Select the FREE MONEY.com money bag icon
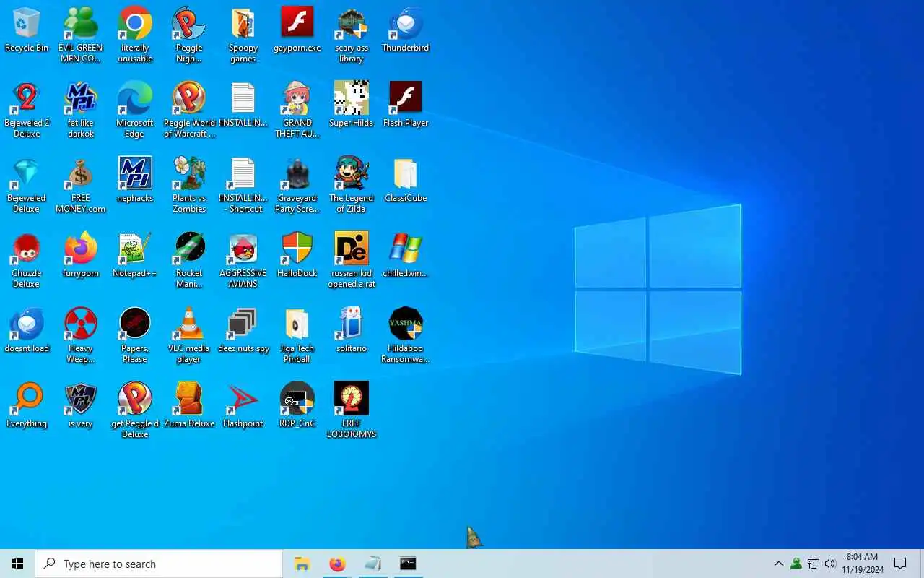Viewport: 924px width, 578px height. point(81,185)
